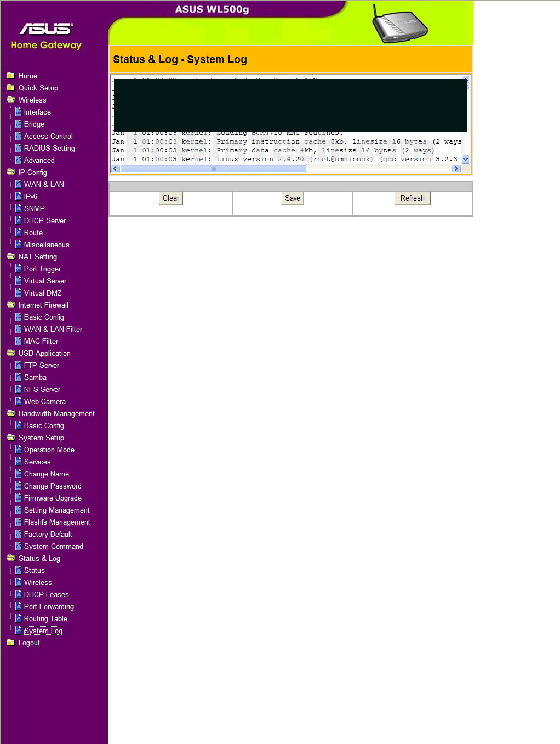Open Basic Config under Bandwidth Management
Image resolution: width=560 pixels, height=744 pixels.
coord(44,425)
